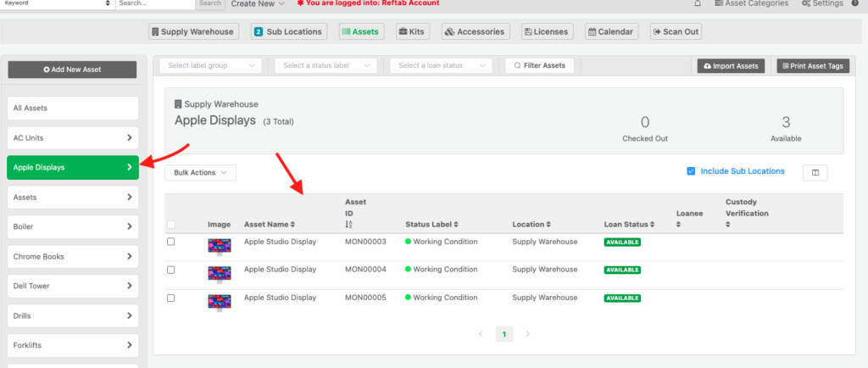Select the checkbox for MON00004

171,270
